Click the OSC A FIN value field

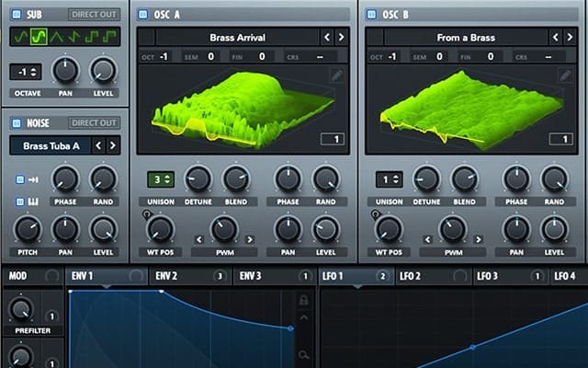coord(254,57)
